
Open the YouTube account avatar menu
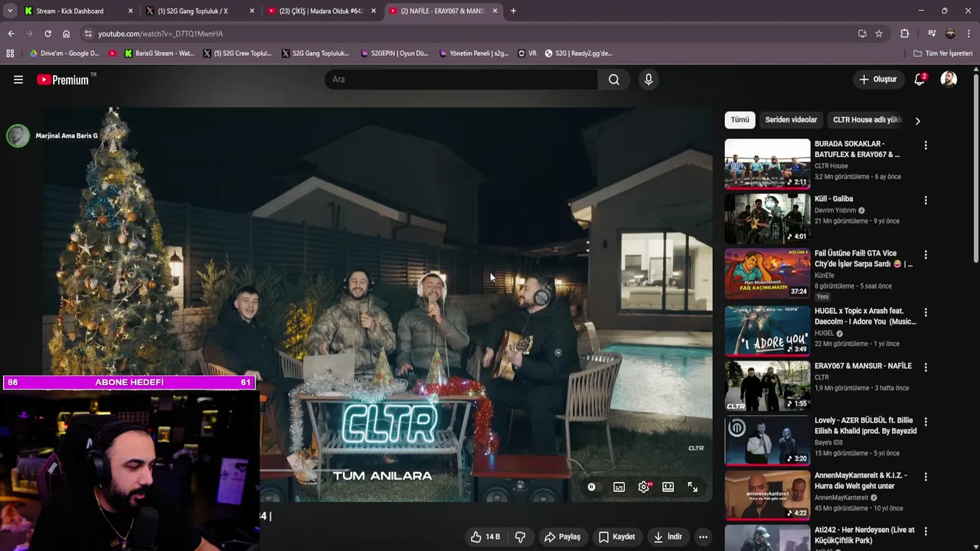tap(949, 80)
